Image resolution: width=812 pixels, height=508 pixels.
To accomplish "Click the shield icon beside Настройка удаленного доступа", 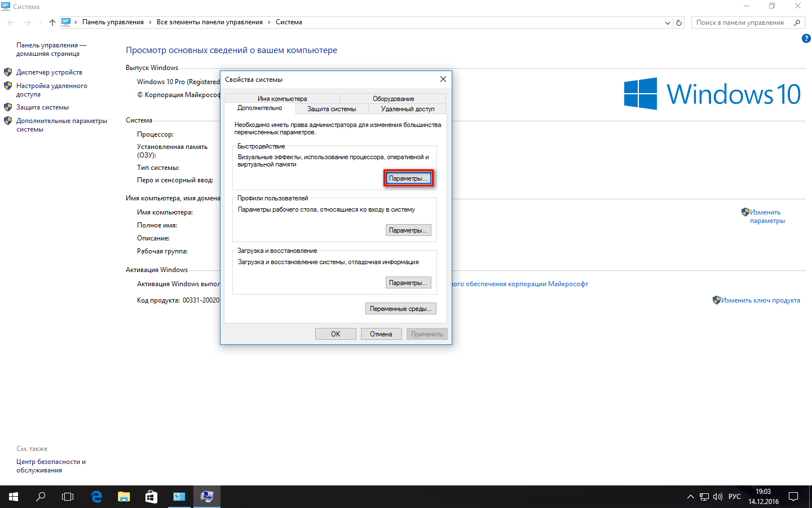I will [x=8, y=86].
